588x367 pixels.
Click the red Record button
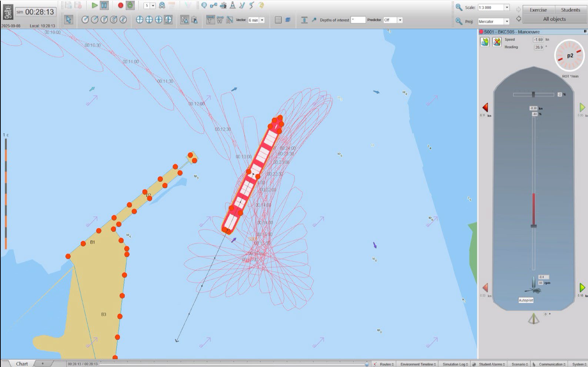pyautogui.click(x=120, y=6)
